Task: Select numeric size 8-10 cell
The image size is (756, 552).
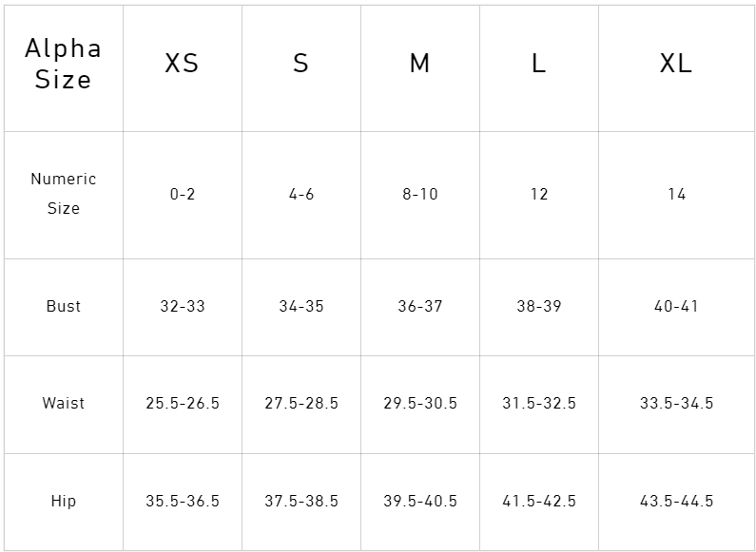Action: click(419, 195)
